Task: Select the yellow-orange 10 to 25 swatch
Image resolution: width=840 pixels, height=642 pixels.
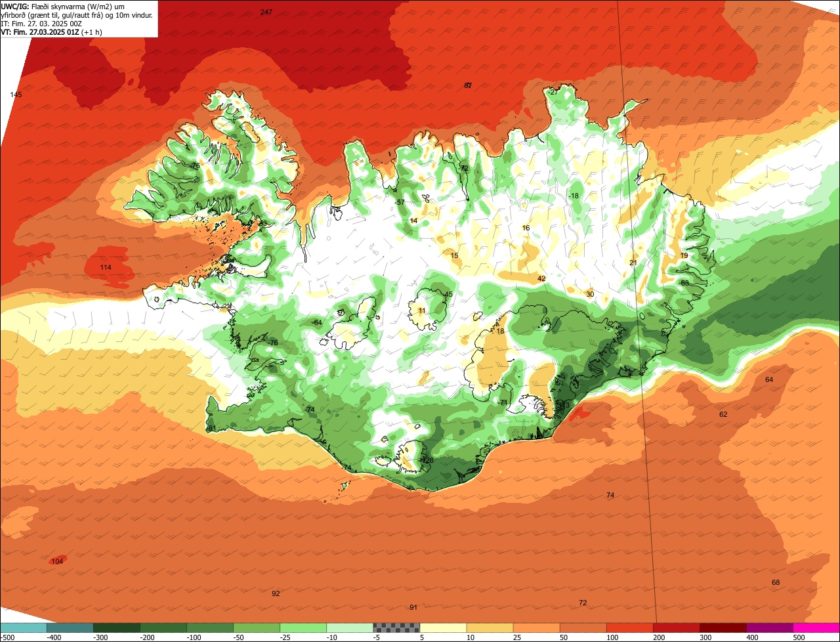Action: [x=490, y=628]
